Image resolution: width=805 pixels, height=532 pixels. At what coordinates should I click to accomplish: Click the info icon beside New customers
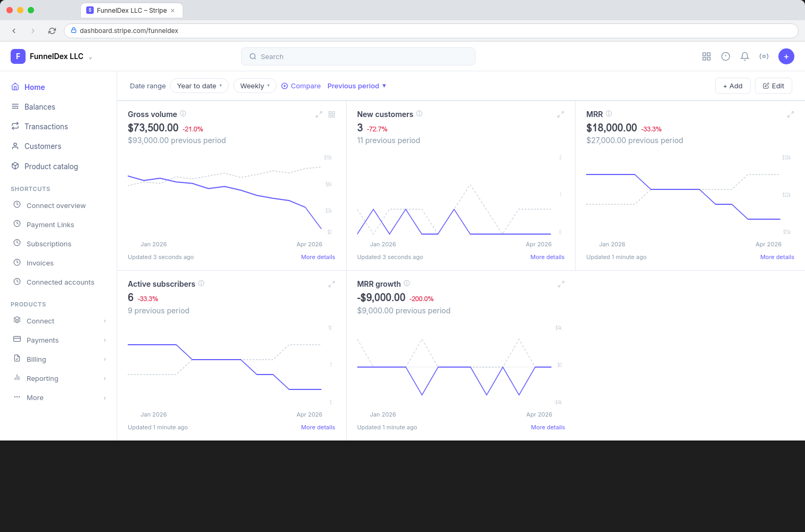point(420,114)
